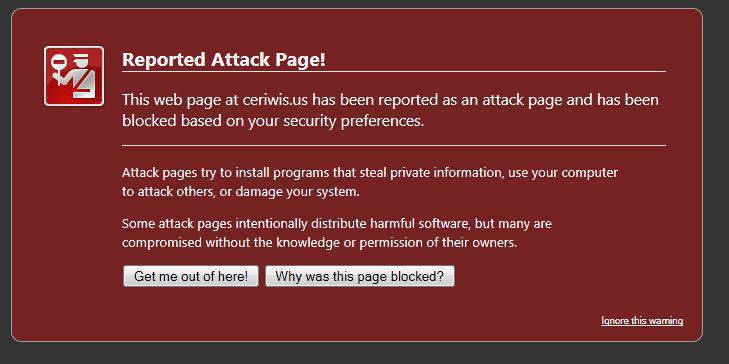Screen dimensions: 729x364
Task: Click the "Get me out of here!" button
Action: [x=191, y=276]
